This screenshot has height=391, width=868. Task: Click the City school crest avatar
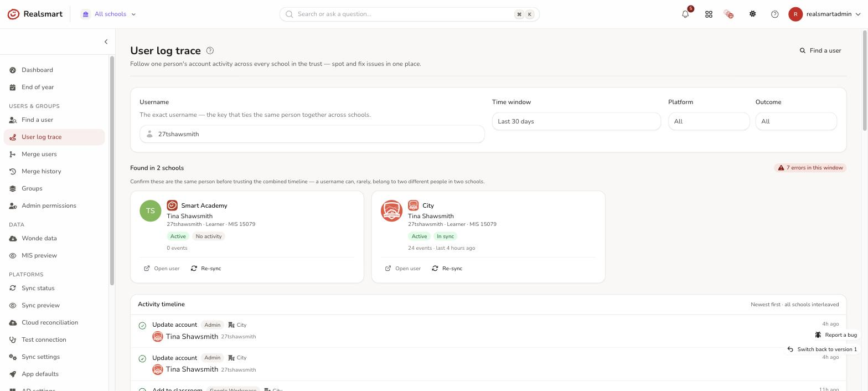tap(391, 210)
